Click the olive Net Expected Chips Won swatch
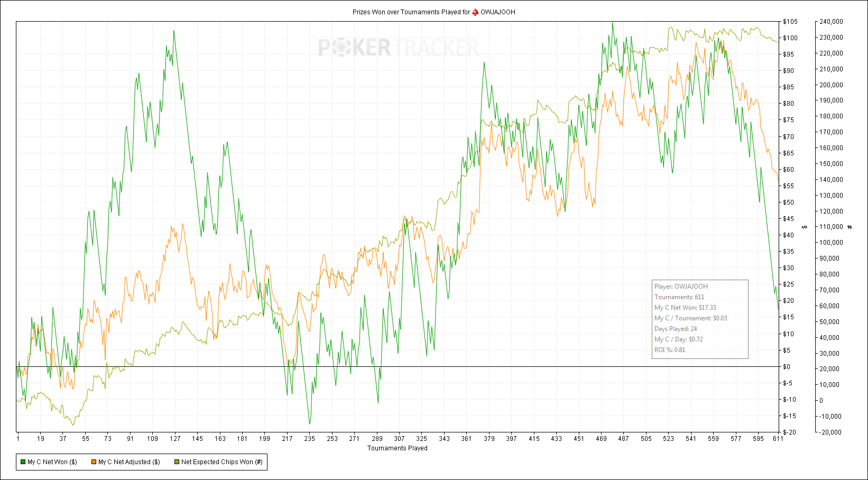This screenshot has width=868, height=480. point(177,462)
